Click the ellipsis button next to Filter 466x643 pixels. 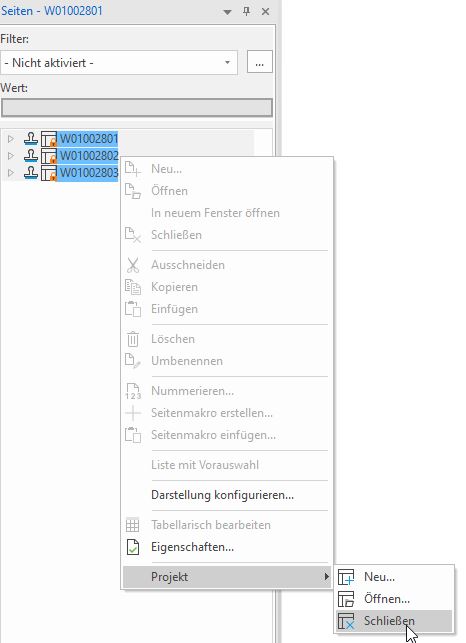pos(259,62)
